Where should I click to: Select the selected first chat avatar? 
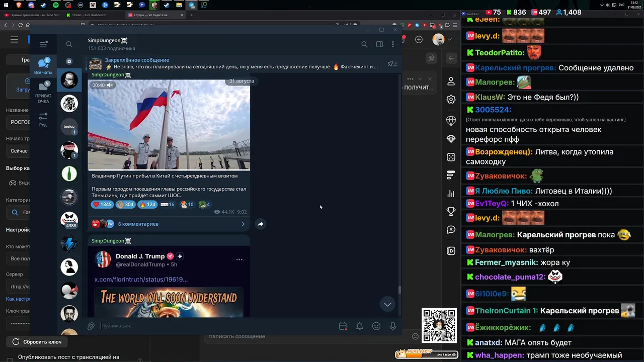click(69, 80)
